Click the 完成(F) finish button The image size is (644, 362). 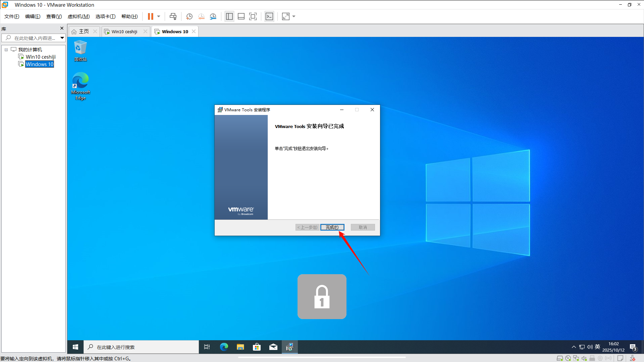332,227
